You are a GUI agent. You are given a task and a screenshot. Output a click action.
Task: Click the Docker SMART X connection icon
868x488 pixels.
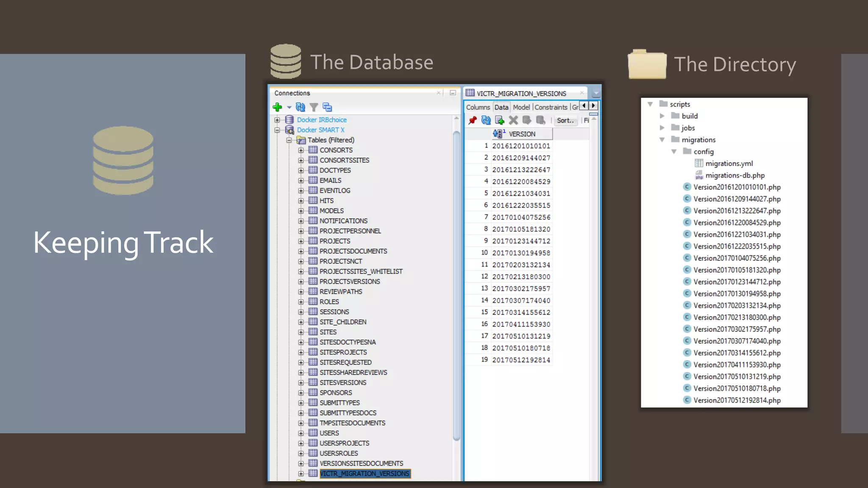289,130
